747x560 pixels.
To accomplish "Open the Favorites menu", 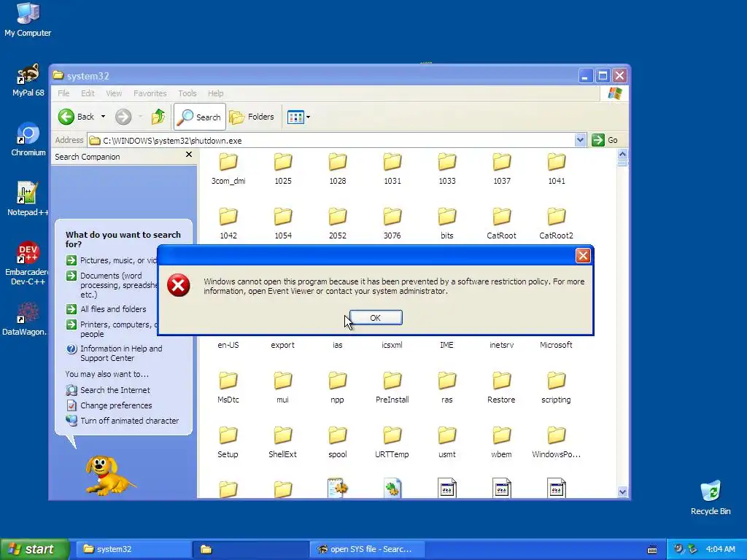I will pos(150,93).
